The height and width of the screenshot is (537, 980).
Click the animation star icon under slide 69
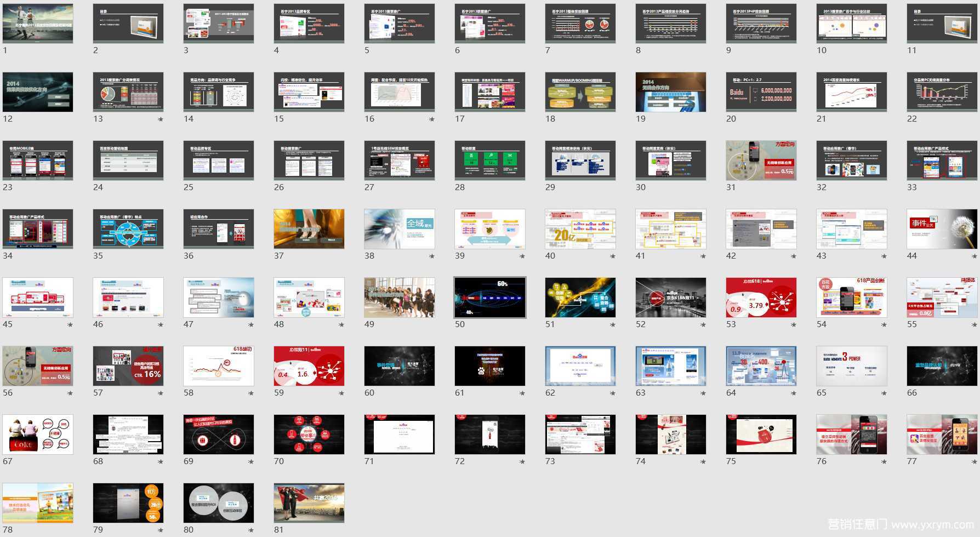tap(251, 462)
